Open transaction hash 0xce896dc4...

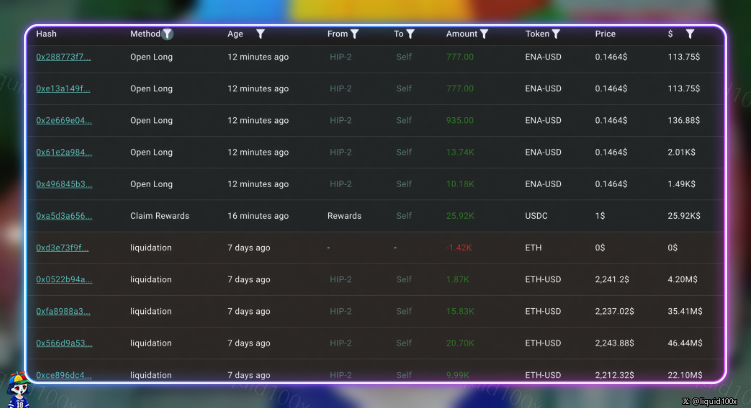[x=64, y=375]
